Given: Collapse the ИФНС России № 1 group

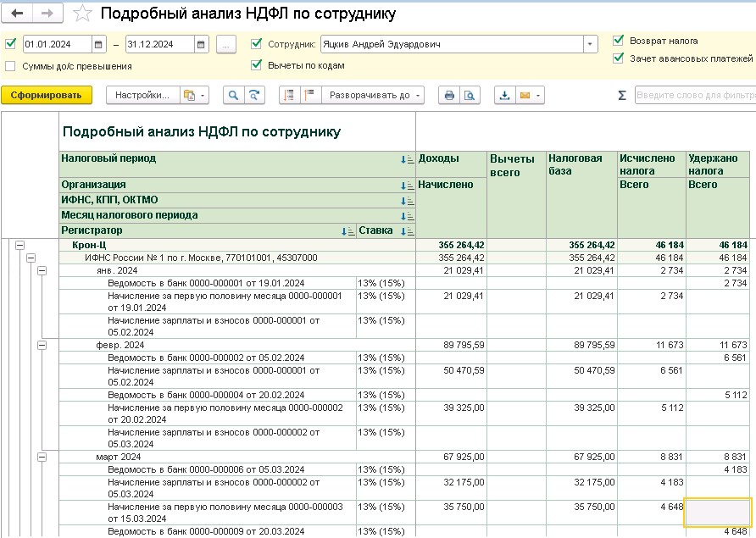Looking at the screenshot, I should click(x=31, y=258).
